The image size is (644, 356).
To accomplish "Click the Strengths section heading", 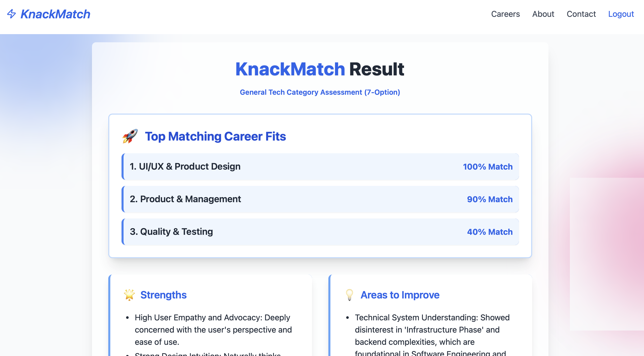I will (x=164, y=295).
